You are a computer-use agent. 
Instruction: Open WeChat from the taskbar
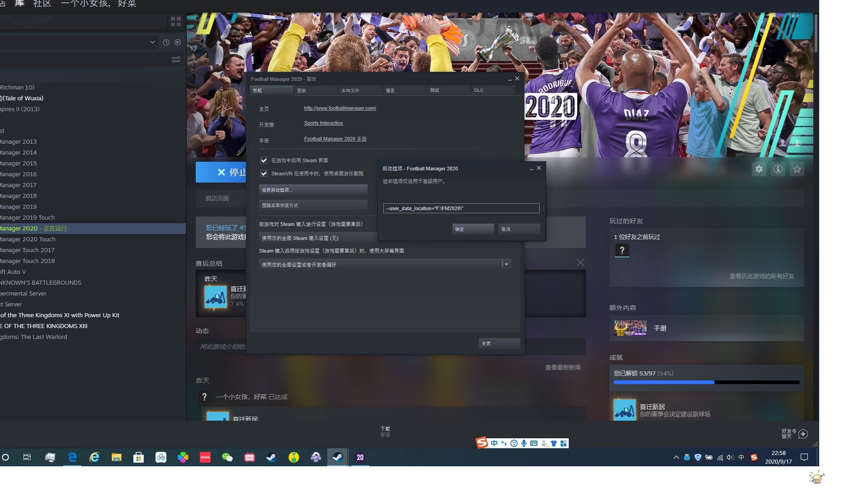227,457
